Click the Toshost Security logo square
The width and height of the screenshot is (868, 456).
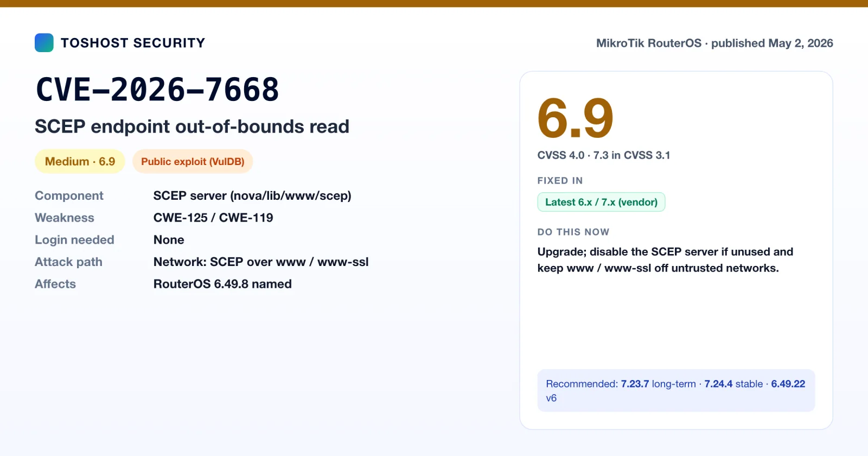[44, 43]
